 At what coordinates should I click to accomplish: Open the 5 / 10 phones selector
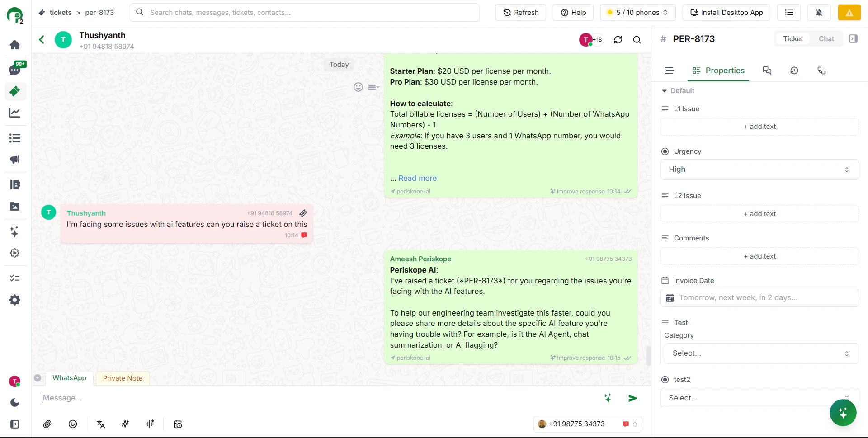(x=638, y=13)
